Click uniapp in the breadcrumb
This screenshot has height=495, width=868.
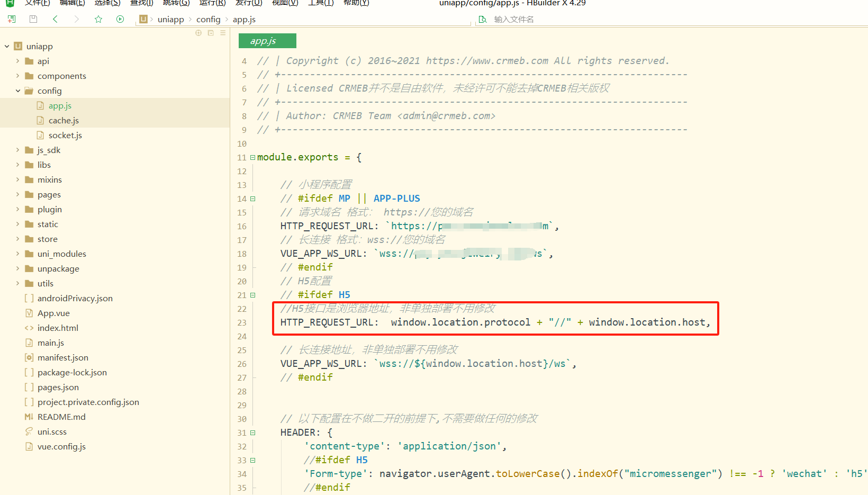coord(170,19)
